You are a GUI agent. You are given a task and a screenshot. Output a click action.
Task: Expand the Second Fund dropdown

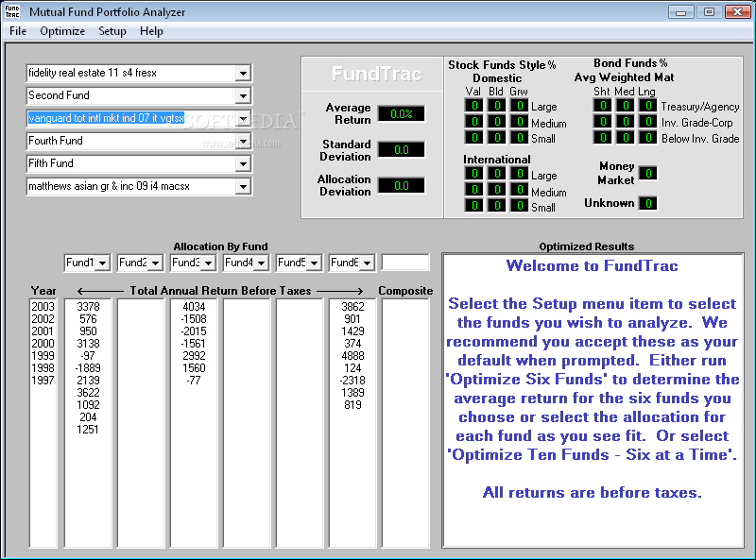(x=243, y=96)
